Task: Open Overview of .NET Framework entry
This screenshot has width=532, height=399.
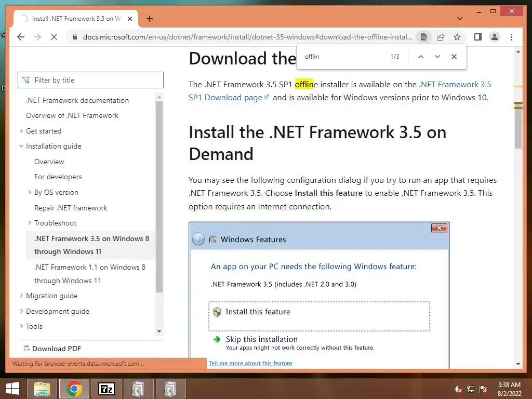Action: (x=72, y=115)
